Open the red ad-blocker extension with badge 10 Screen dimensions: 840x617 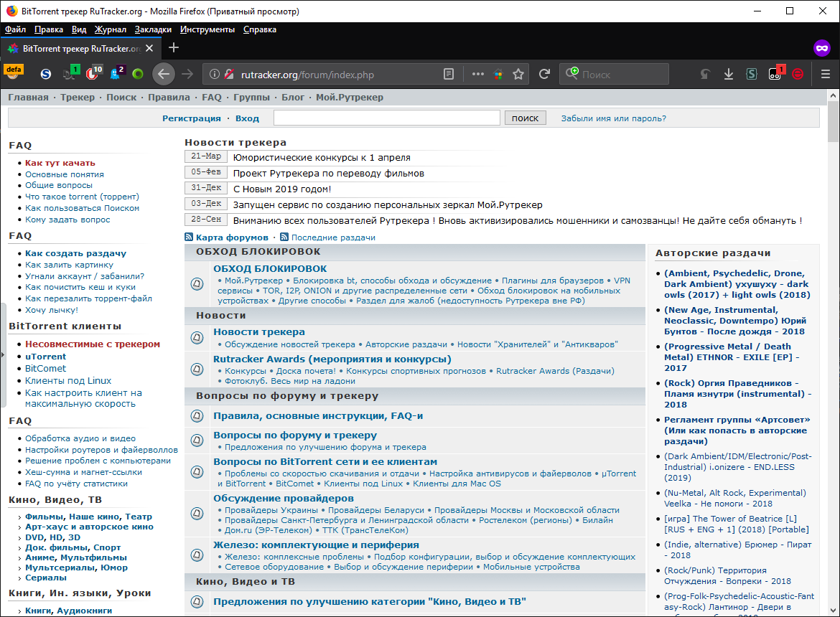[93, 72]
